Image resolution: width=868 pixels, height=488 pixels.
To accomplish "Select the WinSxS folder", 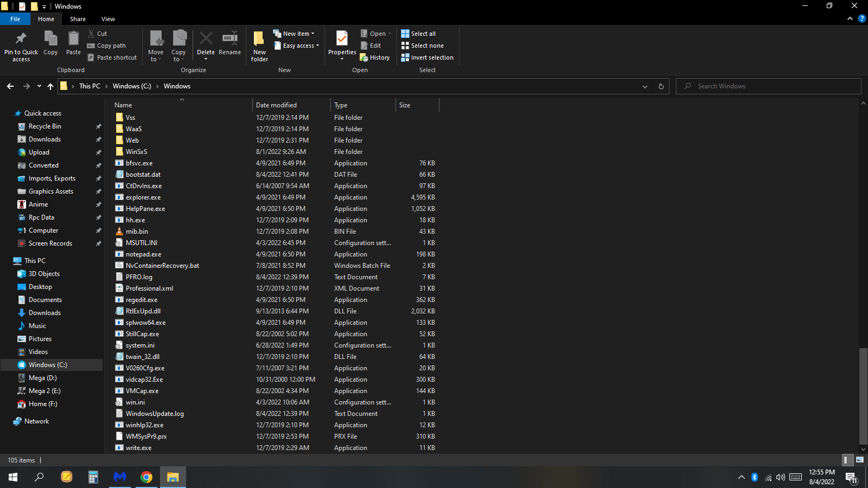I will (136, 152).
